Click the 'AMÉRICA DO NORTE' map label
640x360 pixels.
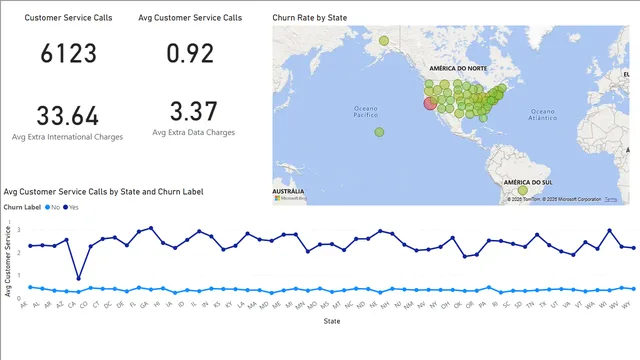click(x=458, y=69)
